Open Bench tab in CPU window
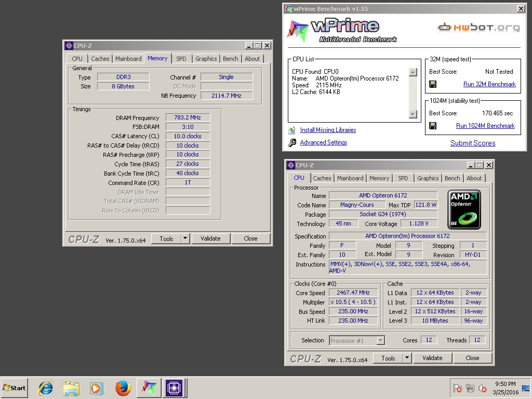The width and height of the screenshot is (532, 399). [453, 178]
